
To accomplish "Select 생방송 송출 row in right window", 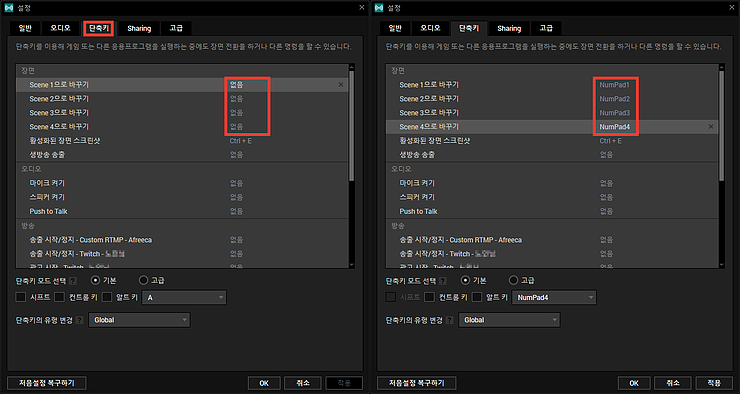I will [x=552, y=155].
